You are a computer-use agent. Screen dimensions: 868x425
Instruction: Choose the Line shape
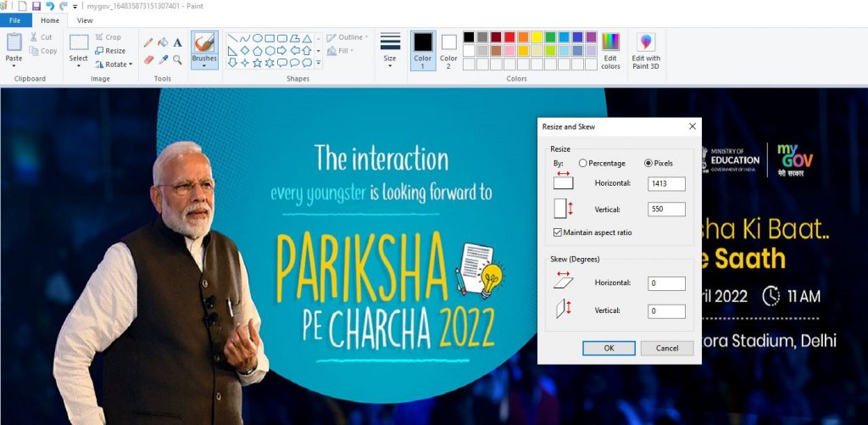tap(233, 38)
